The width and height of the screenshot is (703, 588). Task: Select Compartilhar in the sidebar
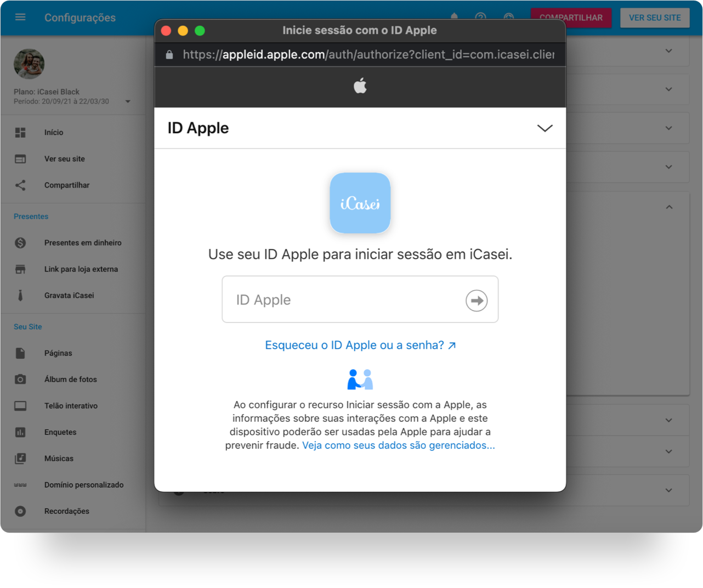point(67,185)
